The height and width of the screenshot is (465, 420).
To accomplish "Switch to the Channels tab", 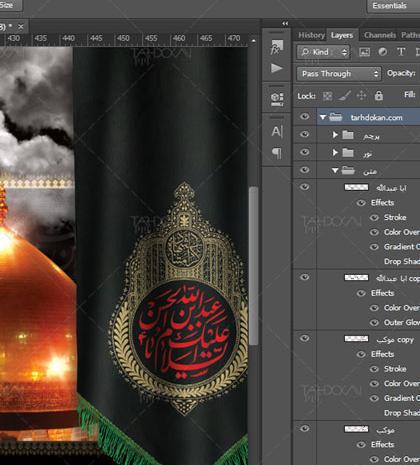I will coord(380,35).
